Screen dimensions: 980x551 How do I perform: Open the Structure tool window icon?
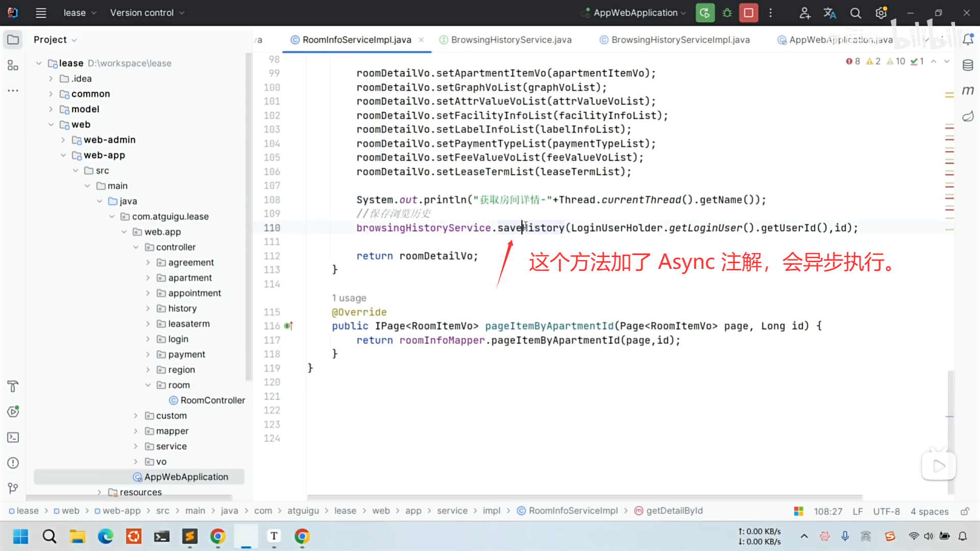(13, 65)
